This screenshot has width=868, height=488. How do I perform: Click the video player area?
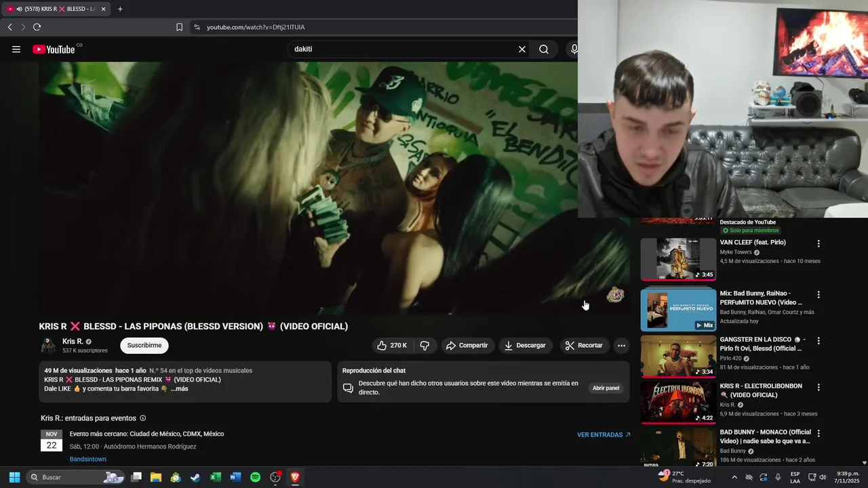tap(309, 187)
